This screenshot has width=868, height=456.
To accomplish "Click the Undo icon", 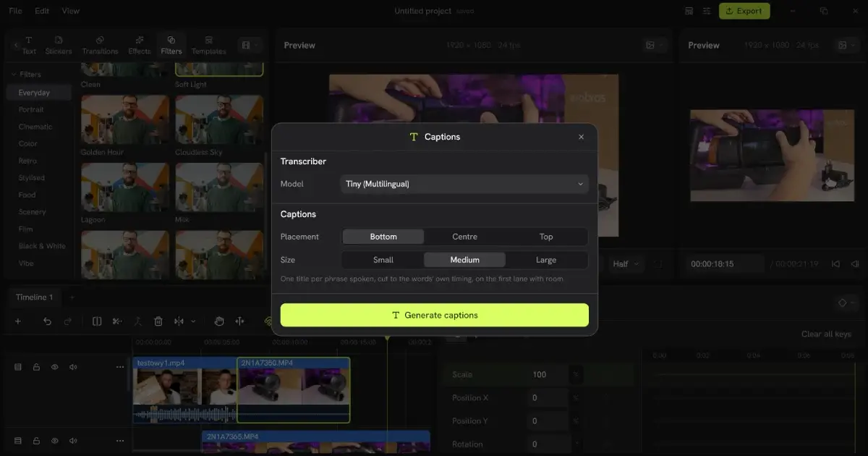I will (x=47, y=321).
